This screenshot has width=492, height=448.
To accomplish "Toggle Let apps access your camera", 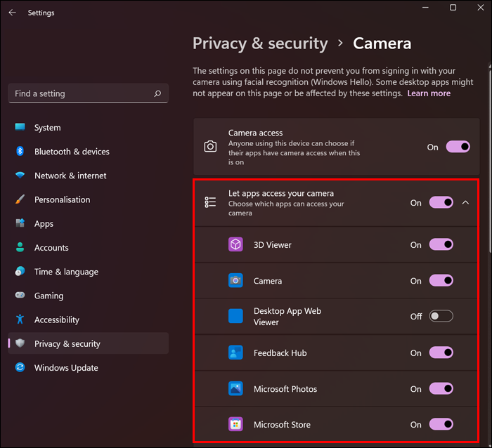I will (441, 202).
